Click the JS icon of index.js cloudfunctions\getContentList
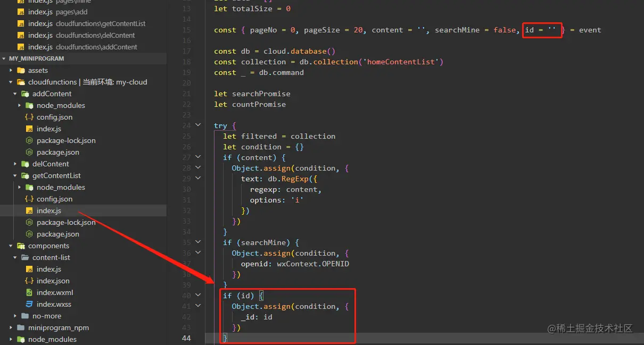644x345 pixels. 21,23
